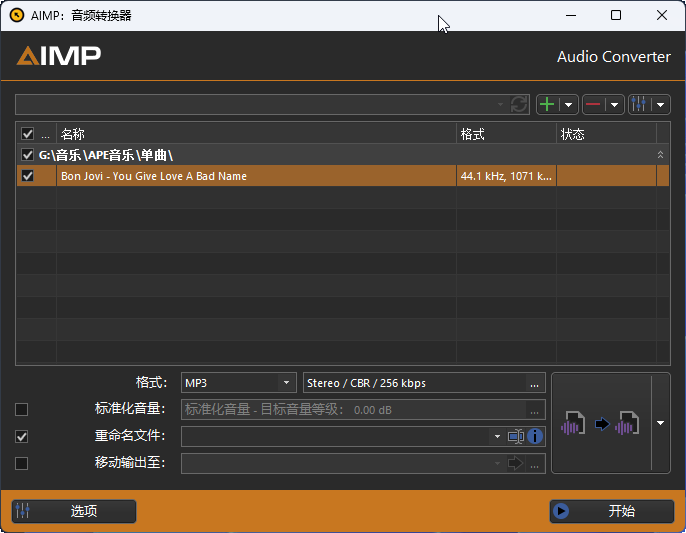Click the 名称 column header

[256, 134]
